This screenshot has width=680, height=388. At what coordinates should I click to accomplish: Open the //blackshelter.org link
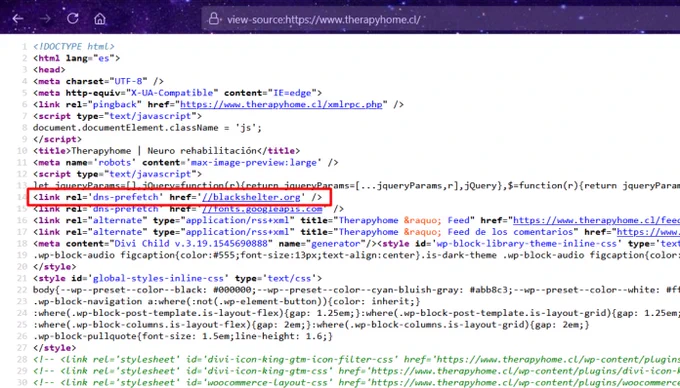click(251, 197)
